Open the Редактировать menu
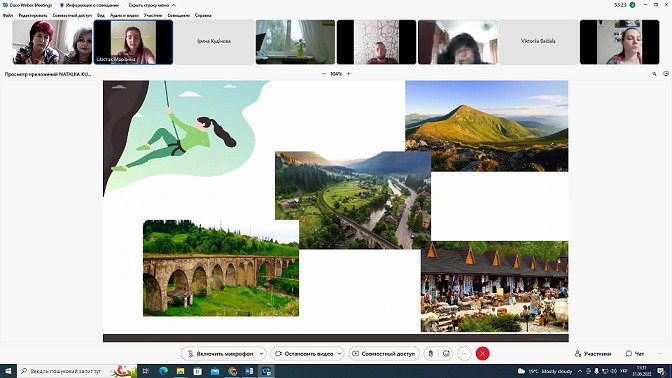Screen dimensions: 672x378 (33, 15)
